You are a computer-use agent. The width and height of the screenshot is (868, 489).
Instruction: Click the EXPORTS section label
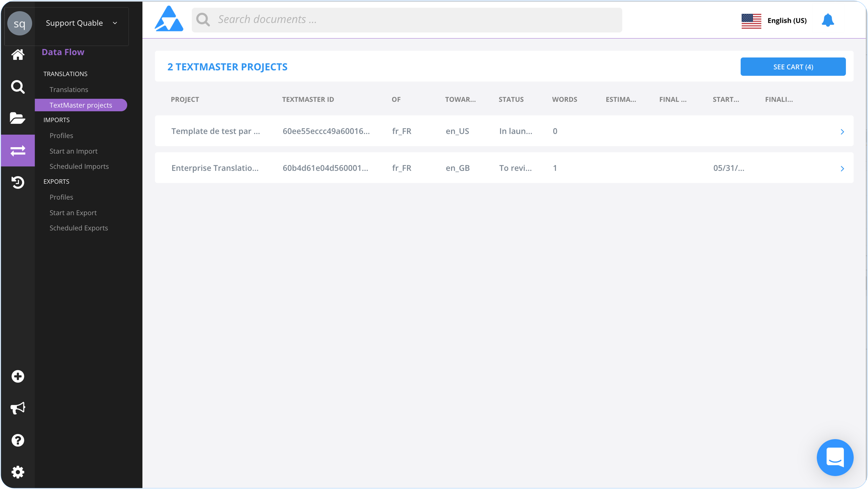coord(56,182)
